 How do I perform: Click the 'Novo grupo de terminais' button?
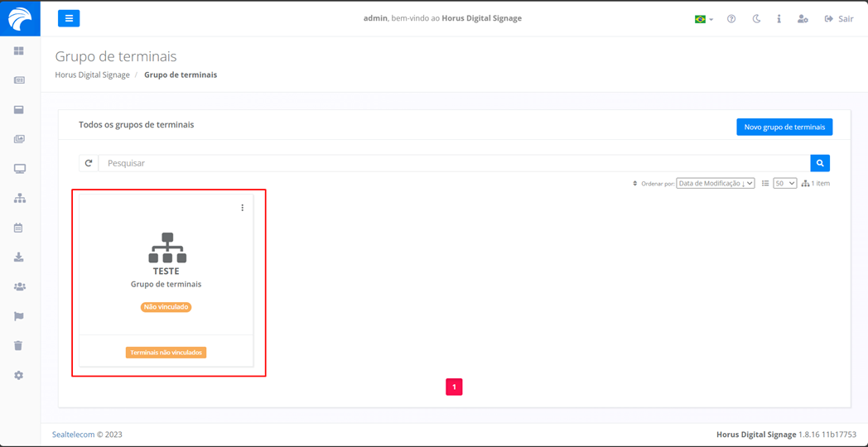pos(784,127)
